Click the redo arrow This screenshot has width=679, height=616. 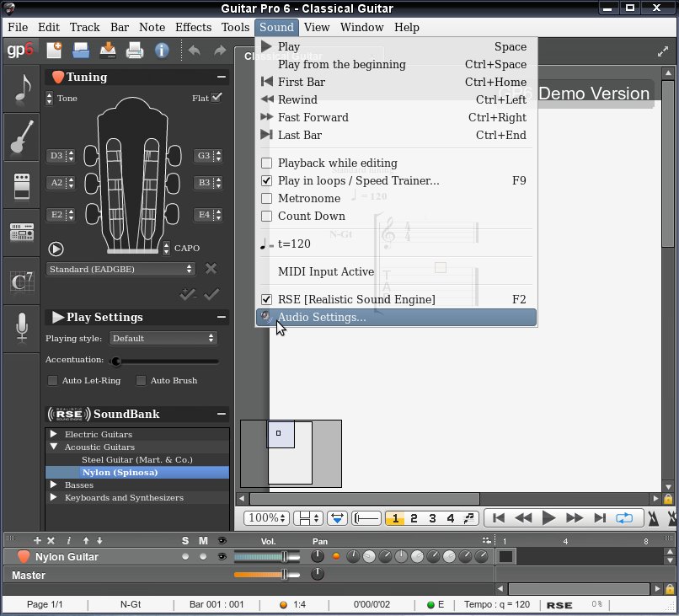pyautogui.click(x=220, y=51)
